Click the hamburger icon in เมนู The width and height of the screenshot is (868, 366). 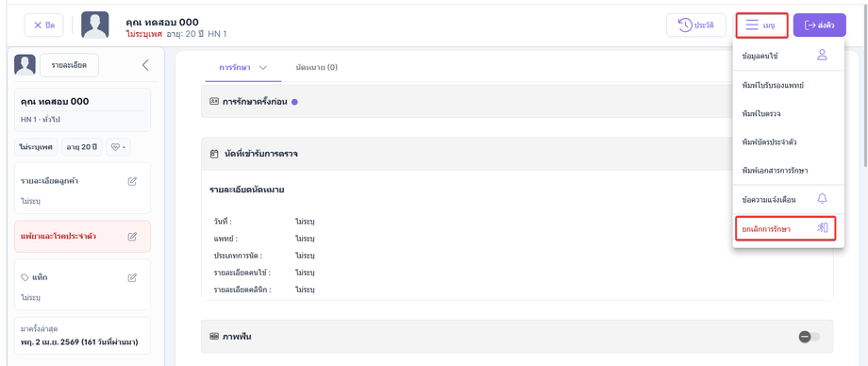coord(752,25)
